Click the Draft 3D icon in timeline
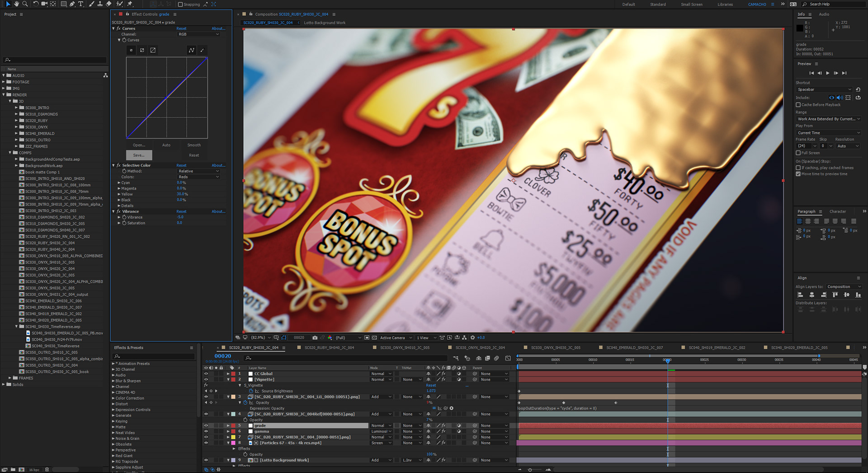 point(467,358)
